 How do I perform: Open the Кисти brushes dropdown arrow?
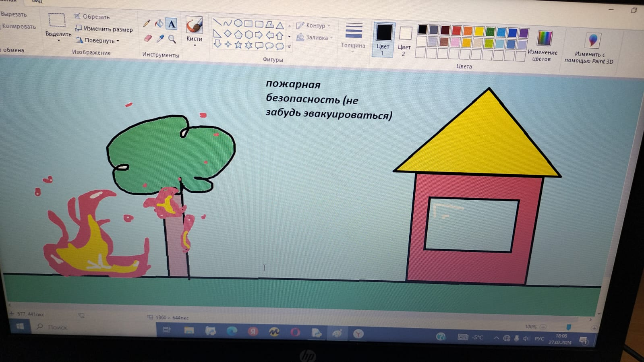[195, 46]
